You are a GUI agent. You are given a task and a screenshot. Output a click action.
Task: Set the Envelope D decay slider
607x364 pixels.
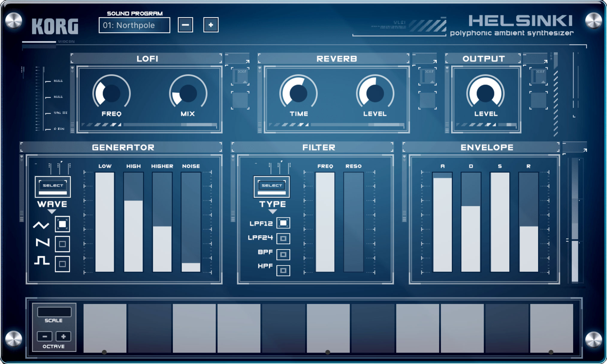click(x=471, y=222)
